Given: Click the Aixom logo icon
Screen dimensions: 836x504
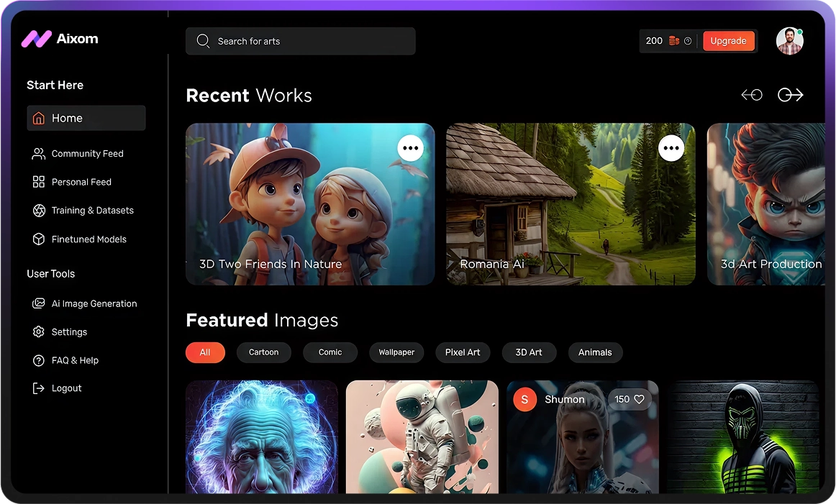Looking at the screenshot, I should [x=36, y=39].
